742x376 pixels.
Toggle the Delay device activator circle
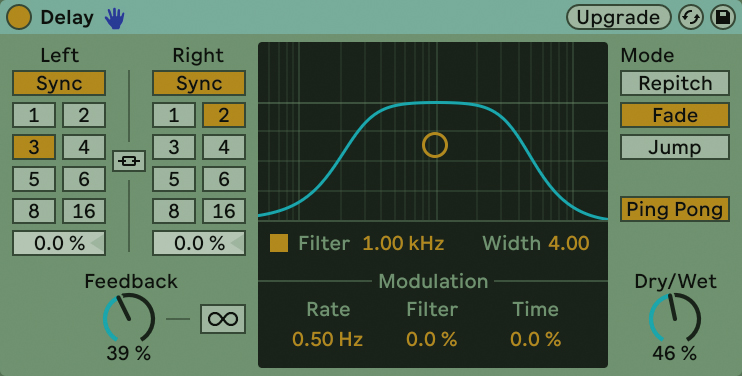(19, 17)
